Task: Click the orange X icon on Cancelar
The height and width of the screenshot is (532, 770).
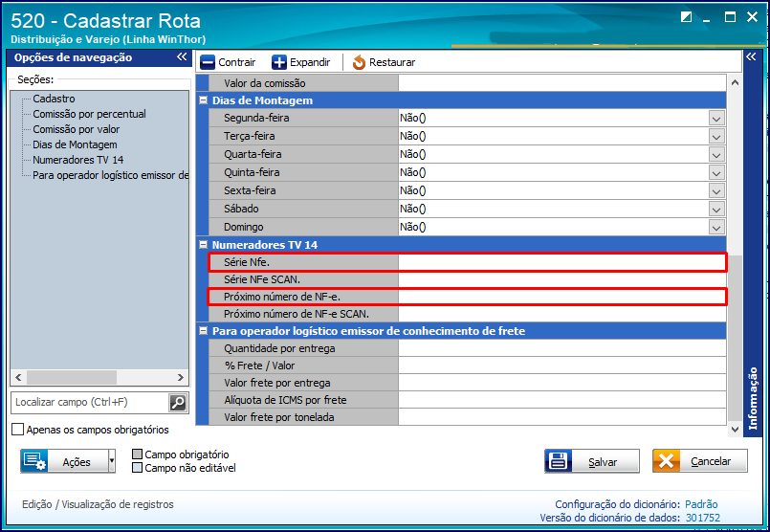Action: coord(667,461)
